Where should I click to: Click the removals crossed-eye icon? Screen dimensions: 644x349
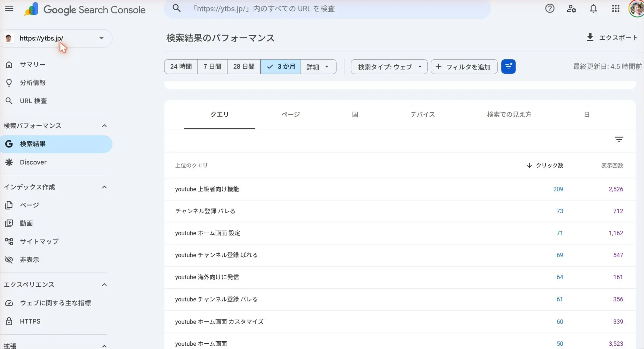tap(9, 259)
